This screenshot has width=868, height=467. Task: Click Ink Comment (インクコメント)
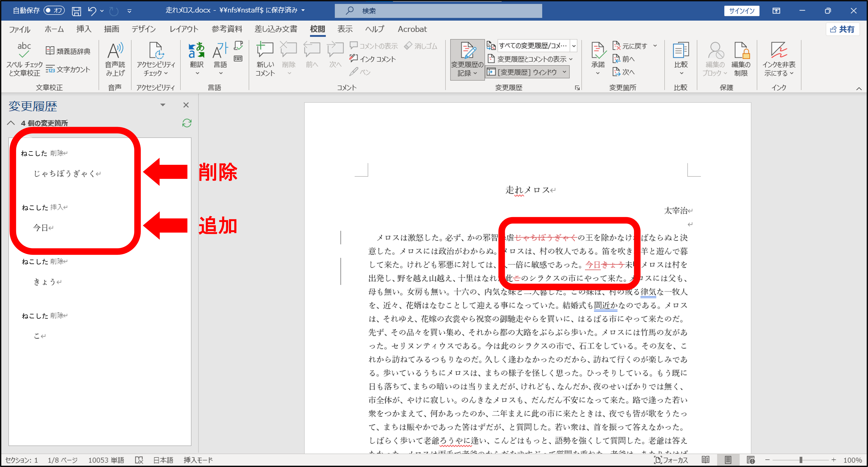pyautogui.click(x=373, y=59)
